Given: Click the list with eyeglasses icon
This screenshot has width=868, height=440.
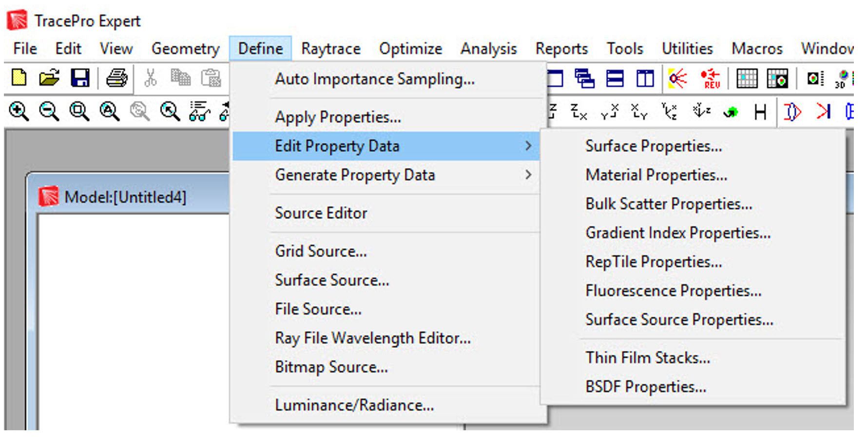Looking at the screenshot, I should click(200, 111).
